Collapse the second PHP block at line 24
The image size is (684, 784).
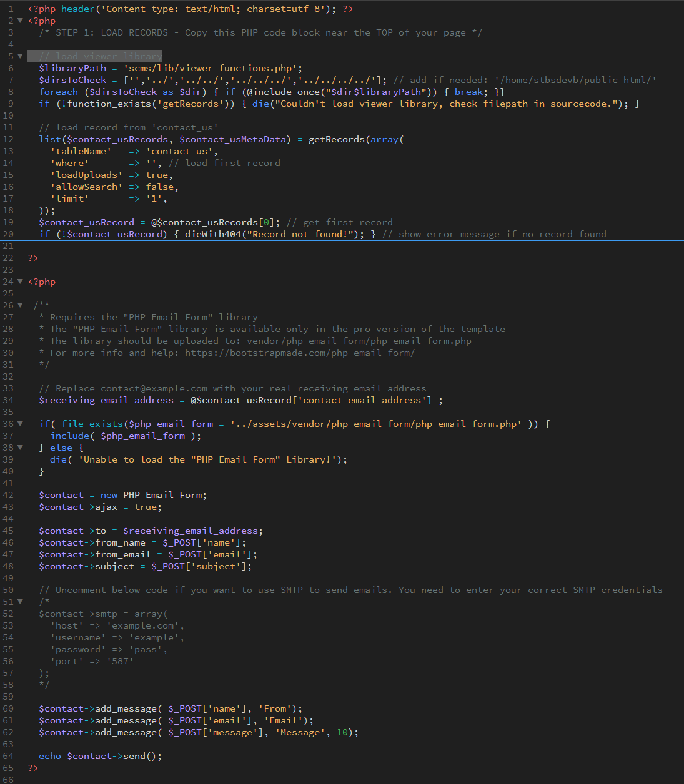click(20, 282)
